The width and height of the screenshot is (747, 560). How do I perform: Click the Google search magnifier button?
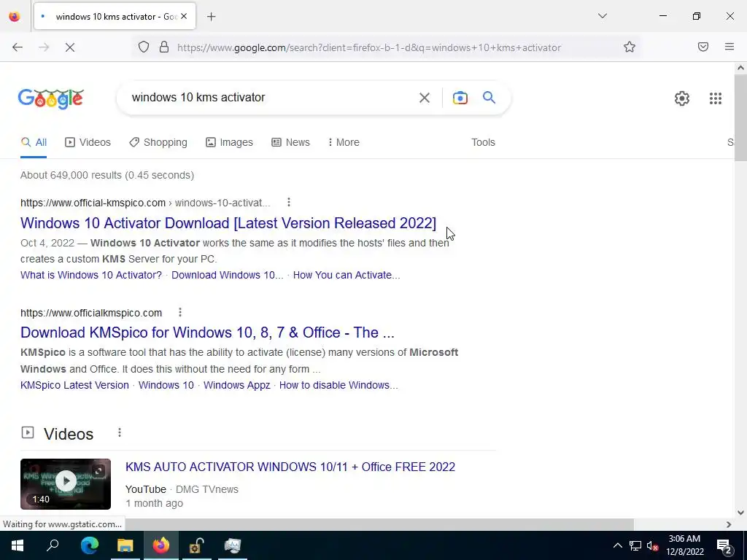pos(489,98)
